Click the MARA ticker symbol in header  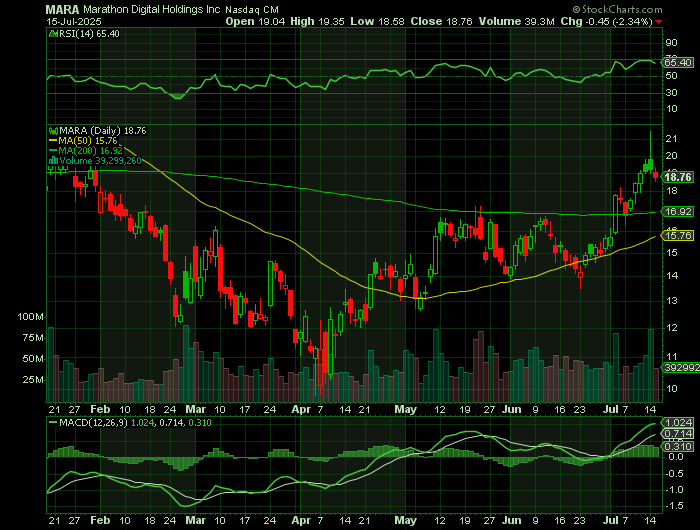click(62, 9)
